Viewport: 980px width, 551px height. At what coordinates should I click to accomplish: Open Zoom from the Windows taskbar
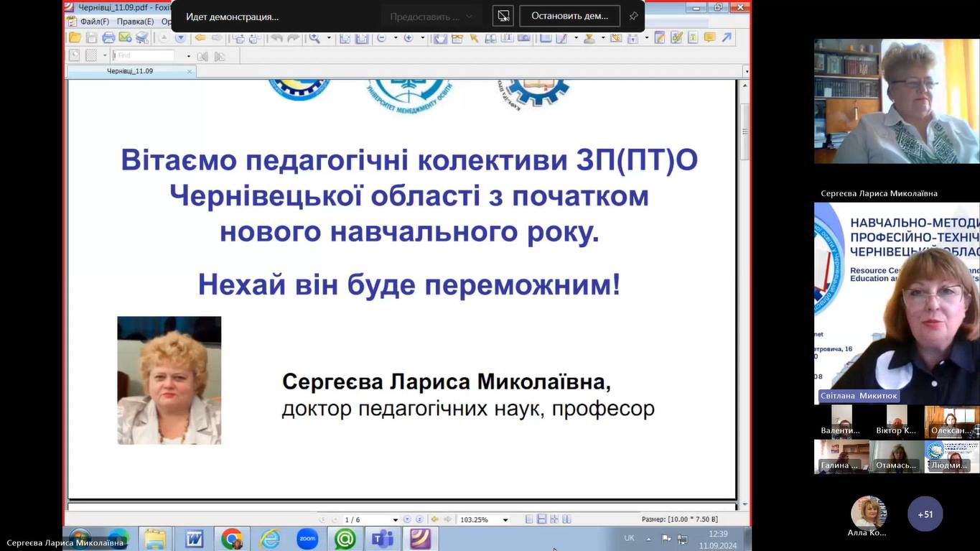tap(307, 538)
